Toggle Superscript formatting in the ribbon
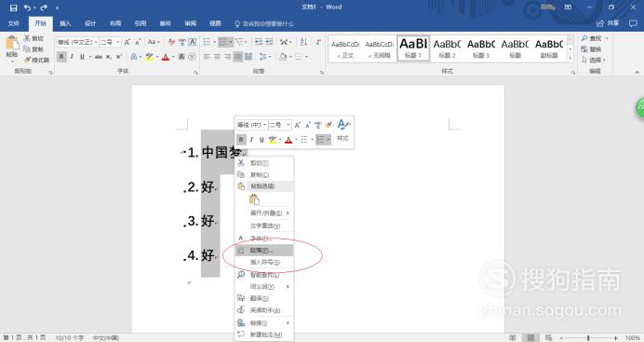 pos(119,57)
